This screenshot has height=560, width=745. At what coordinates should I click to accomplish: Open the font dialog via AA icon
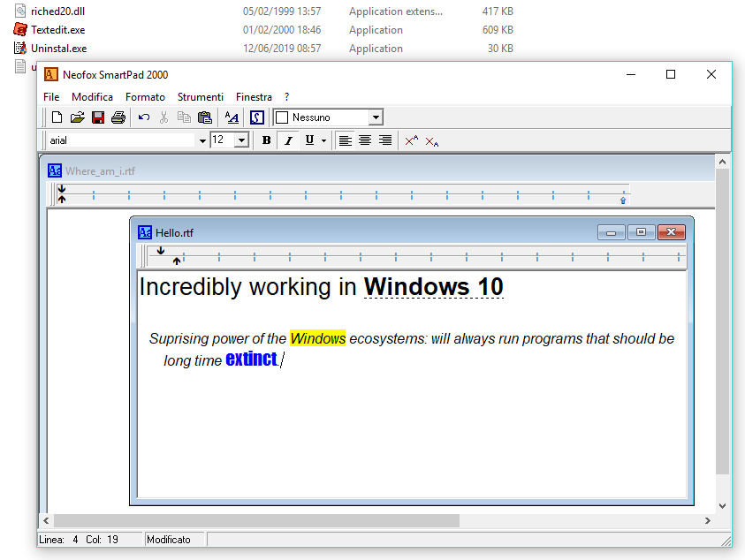pos(232,117)
